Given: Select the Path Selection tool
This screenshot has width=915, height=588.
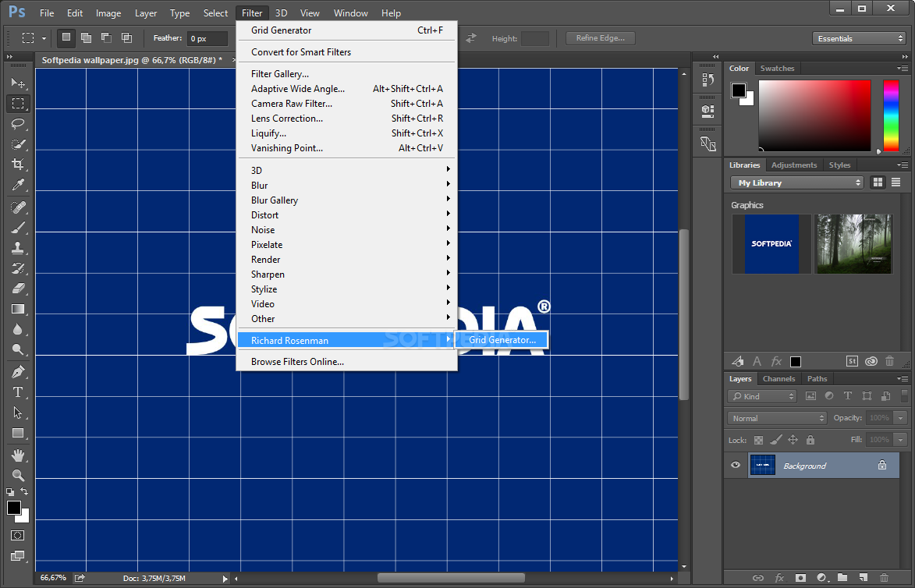Looking at the screenshot, I should pos(18,413).
